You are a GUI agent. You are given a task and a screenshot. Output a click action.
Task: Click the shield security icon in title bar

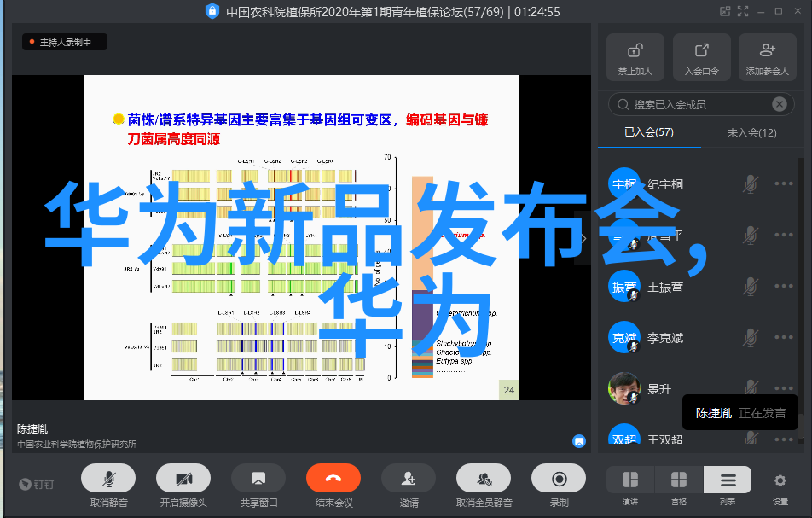click(212, 11)
